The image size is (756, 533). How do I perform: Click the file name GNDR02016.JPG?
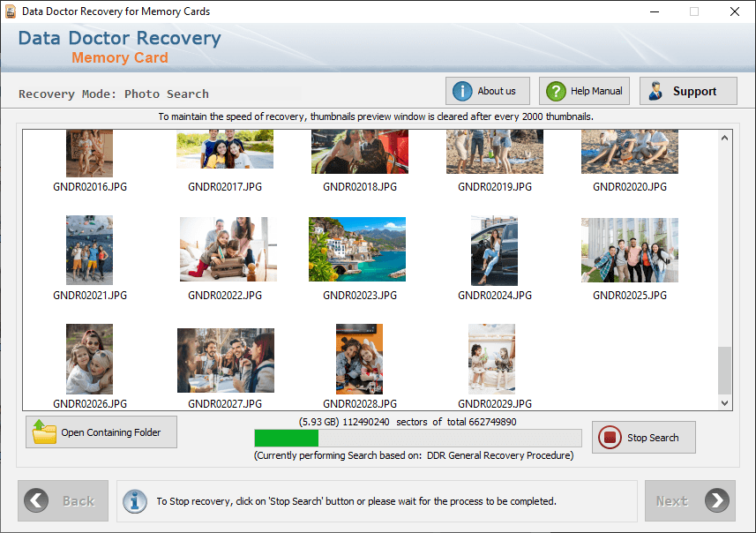[x=90, y=187]
